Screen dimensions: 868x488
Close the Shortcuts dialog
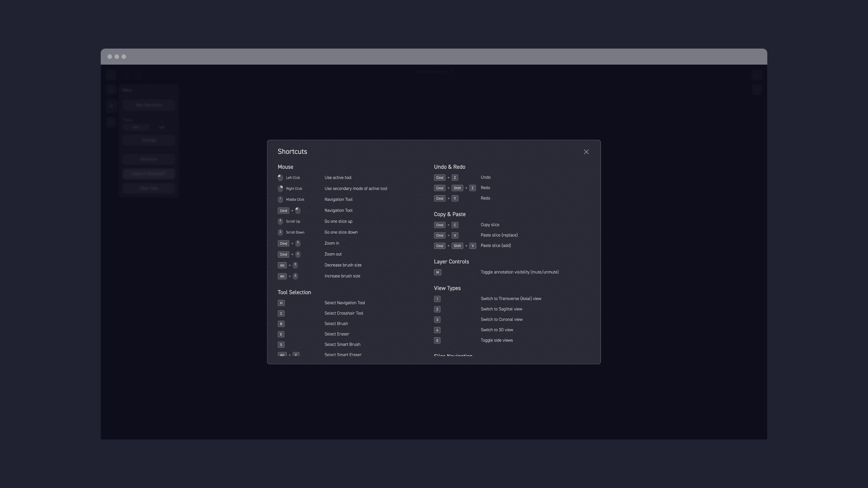(586, 152)
